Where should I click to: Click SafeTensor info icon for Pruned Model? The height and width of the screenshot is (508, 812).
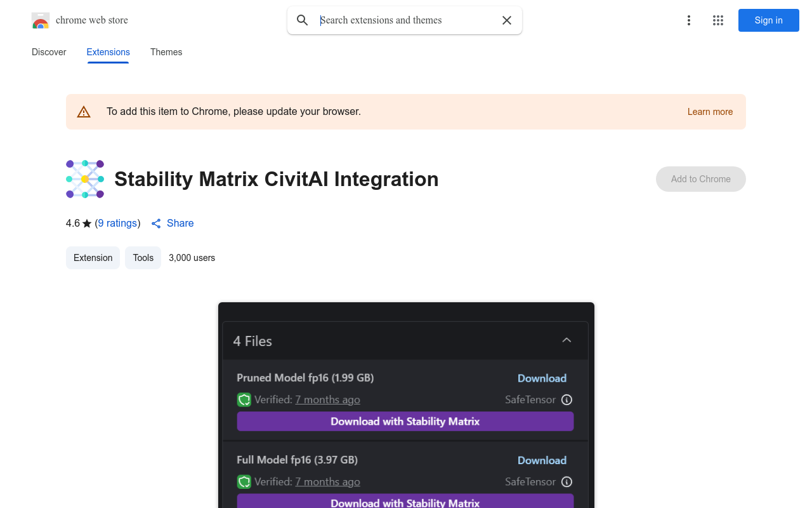tap(567, 400)
